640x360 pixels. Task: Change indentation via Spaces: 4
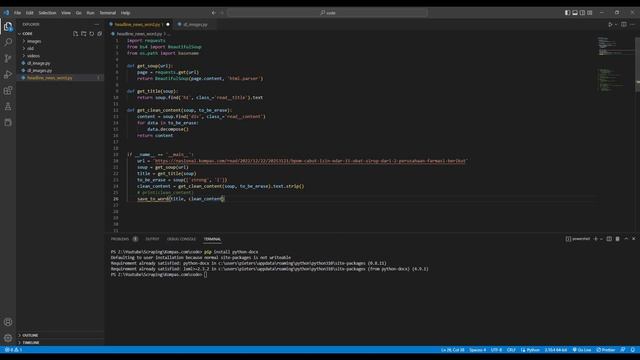click(478, 350)
